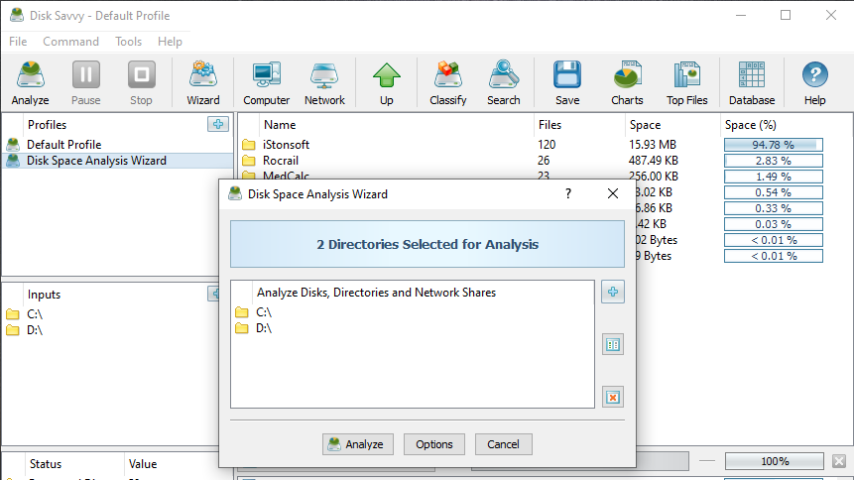The width and height of the screenshot is (854, 480).
Task: Click the Status column header
Action: pos(45,464)
